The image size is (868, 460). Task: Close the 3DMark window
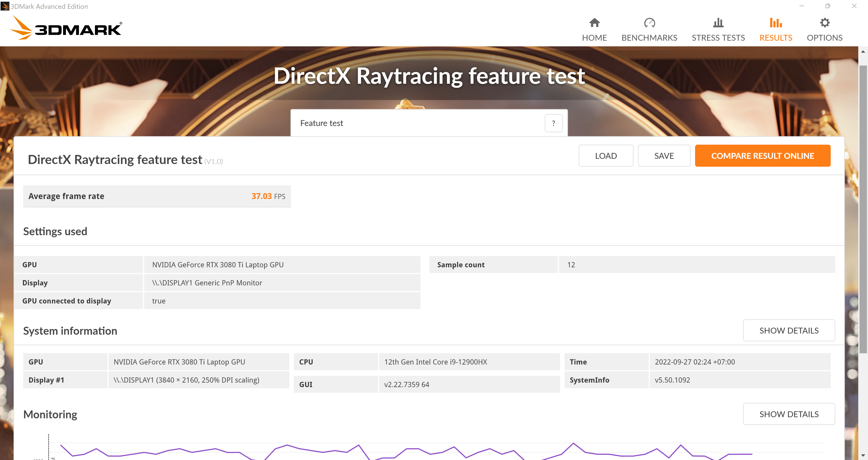tap(854, 6)
